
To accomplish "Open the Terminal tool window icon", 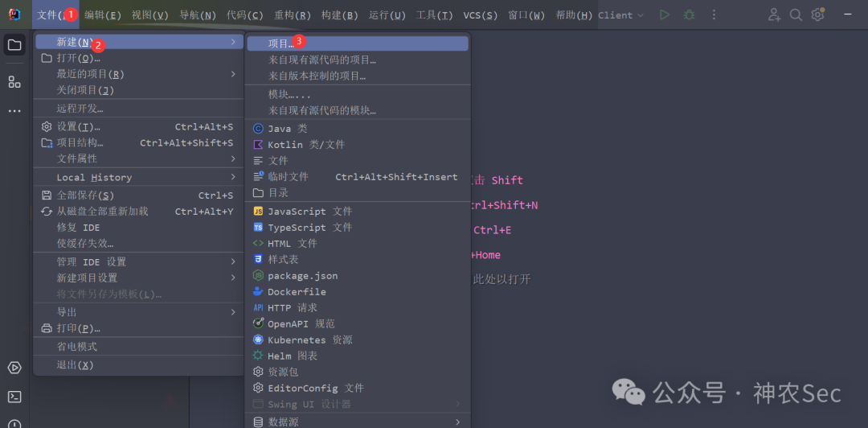I will [x=14, y=397].
